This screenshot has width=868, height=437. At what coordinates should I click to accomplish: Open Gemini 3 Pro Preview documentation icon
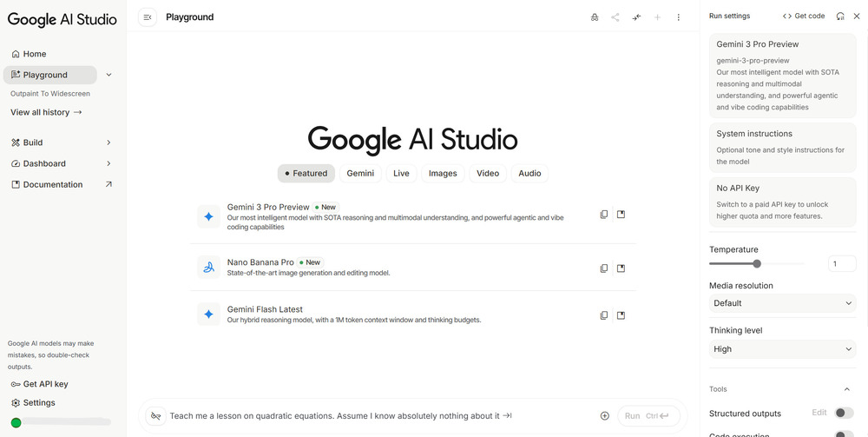point(621,215)
